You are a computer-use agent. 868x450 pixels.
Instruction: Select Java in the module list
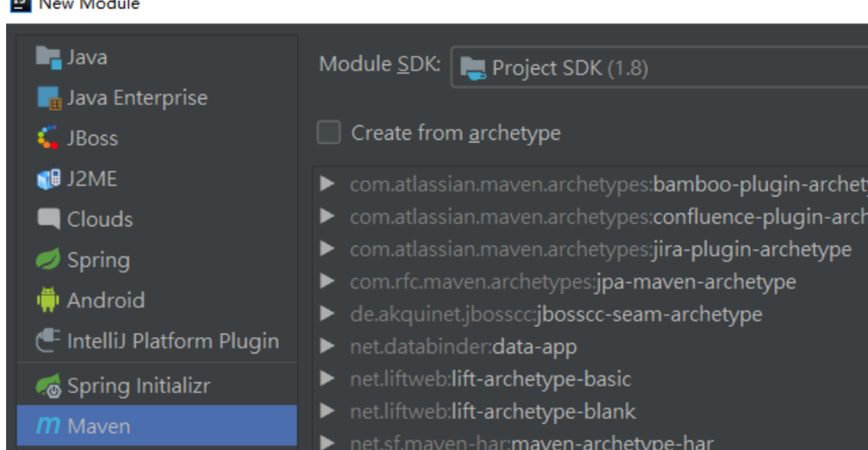tap(157, 57)
